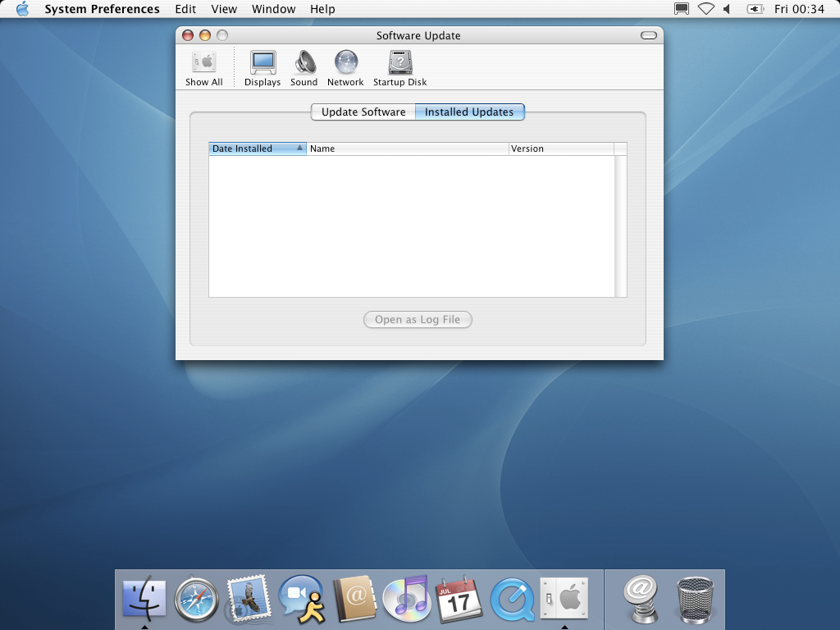Screen dimensions: 840x630
Task: Launch QuickTime Player from the Dock
Action: (x=512, y=600)
